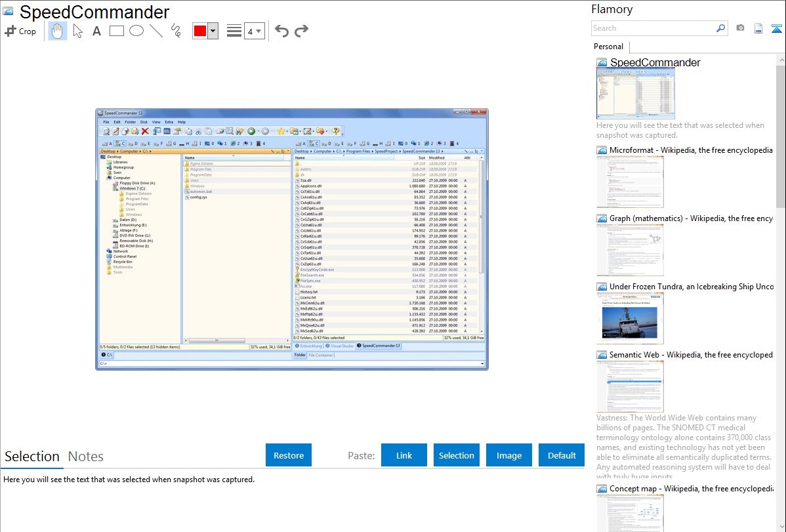Open the Concept map snapshot thumbnail

(630, 513)
